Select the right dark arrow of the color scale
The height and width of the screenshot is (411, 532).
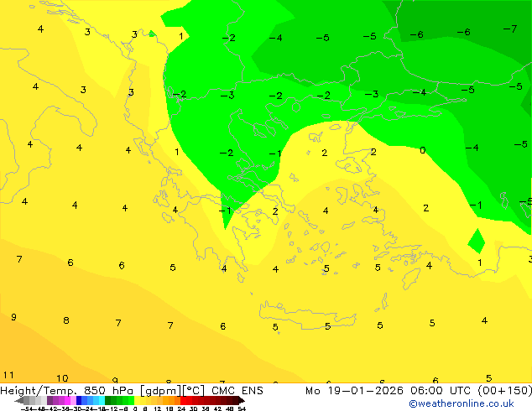pos(242,401)
